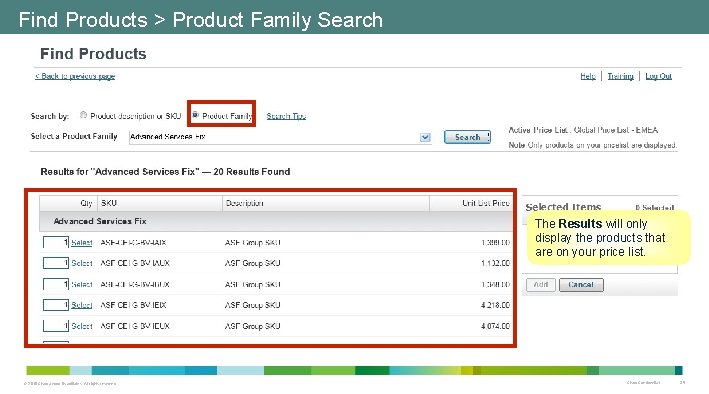Click the Log Out link

point(658,76)
